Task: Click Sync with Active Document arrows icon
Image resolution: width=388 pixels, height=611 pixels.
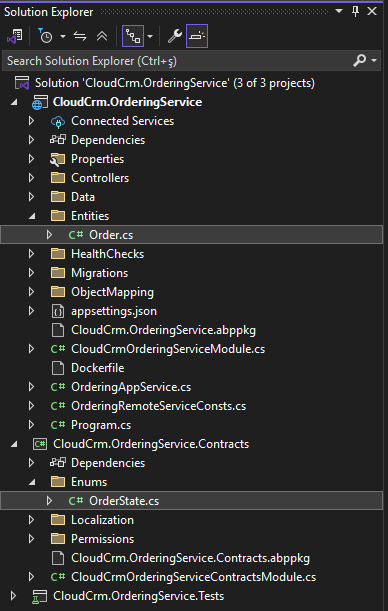Action: pyautogui.click(x=80, y=36)
